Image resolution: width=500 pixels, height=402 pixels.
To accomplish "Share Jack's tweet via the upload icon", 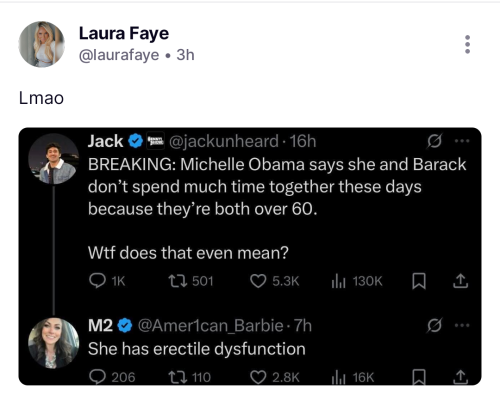I will point(460,281).
